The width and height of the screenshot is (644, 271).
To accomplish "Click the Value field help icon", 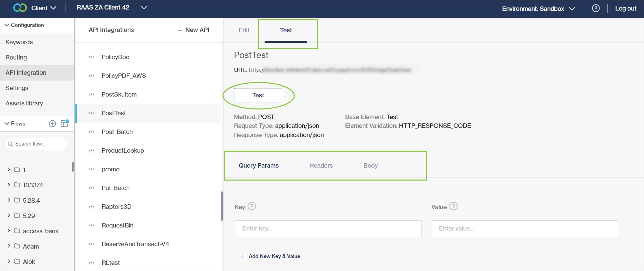I will tap(453, 206).
